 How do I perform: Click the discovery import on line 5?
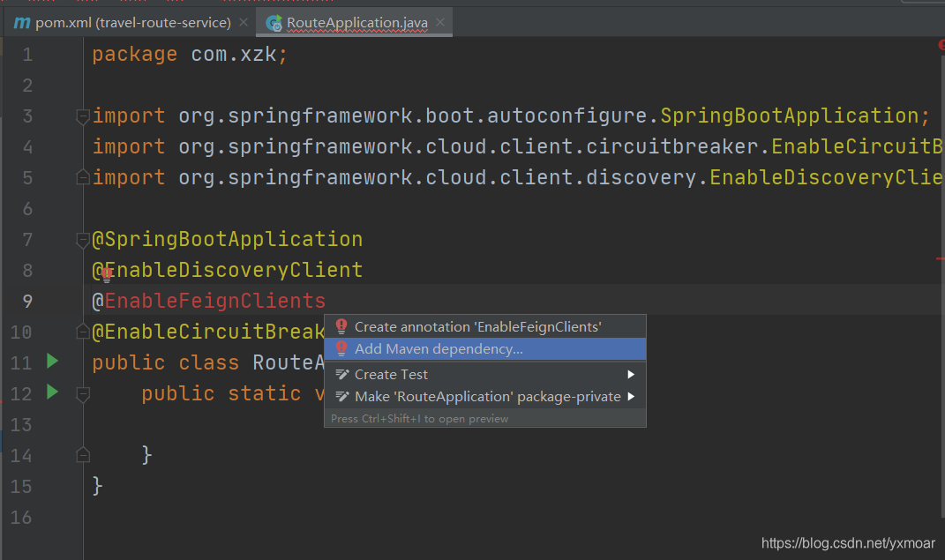click(x=517, y=177)
